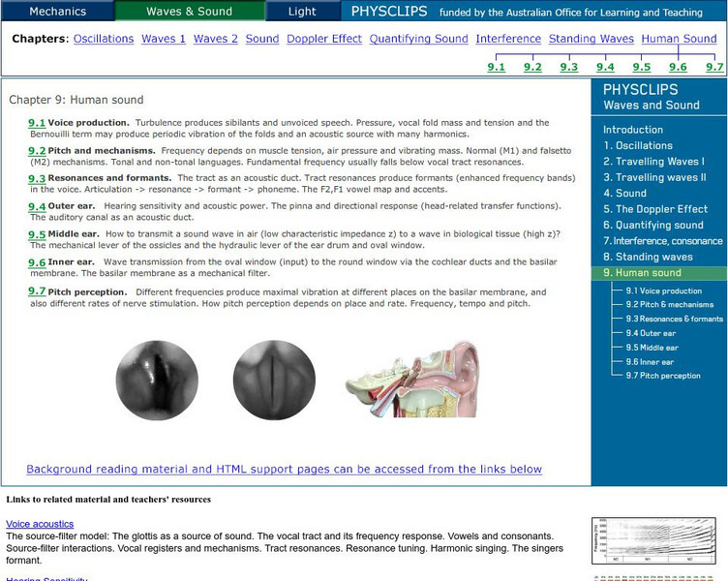Select 7. Interference, consonance in sidebar
728x581 pixels.
click(x=663, y=241)
